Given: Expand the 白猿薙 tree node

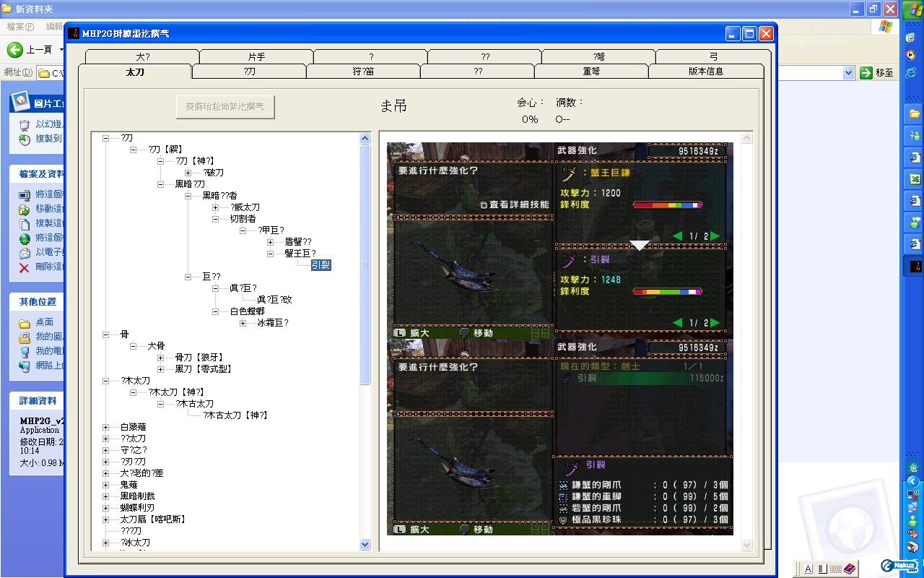Looking at the screenshot, I should click(105, 427).
